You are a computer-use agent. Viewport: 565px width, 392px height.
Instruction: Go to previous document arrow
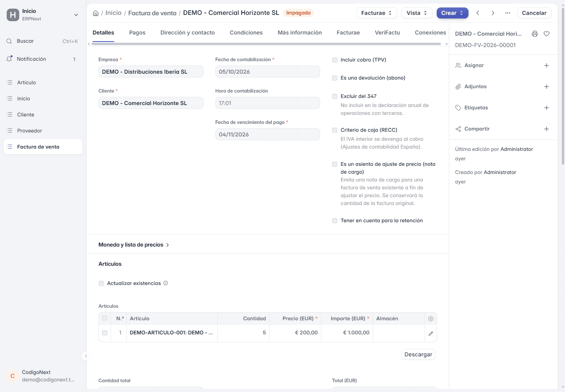(478, 13)
